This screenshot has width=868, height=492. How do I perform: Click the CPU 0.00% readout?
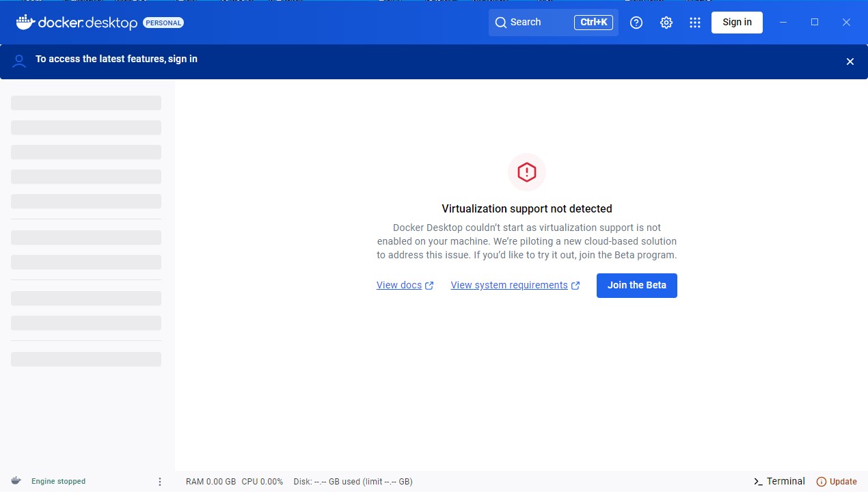262,482
